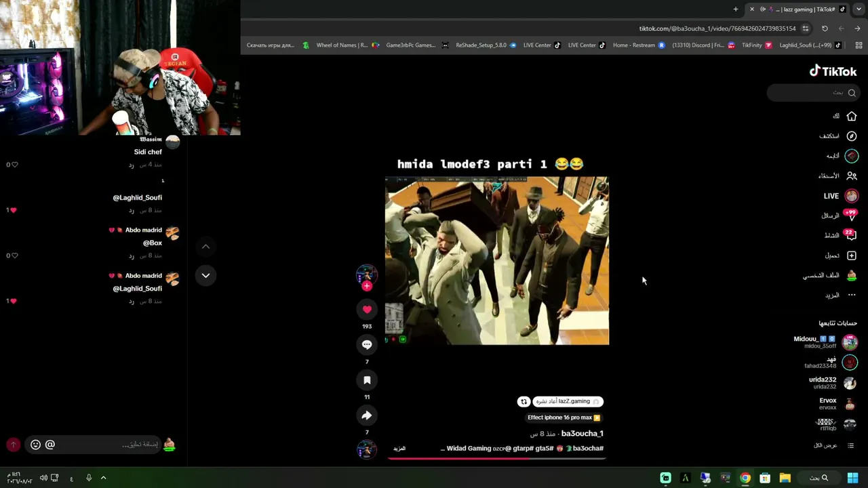Reload the page

[825, 28]
